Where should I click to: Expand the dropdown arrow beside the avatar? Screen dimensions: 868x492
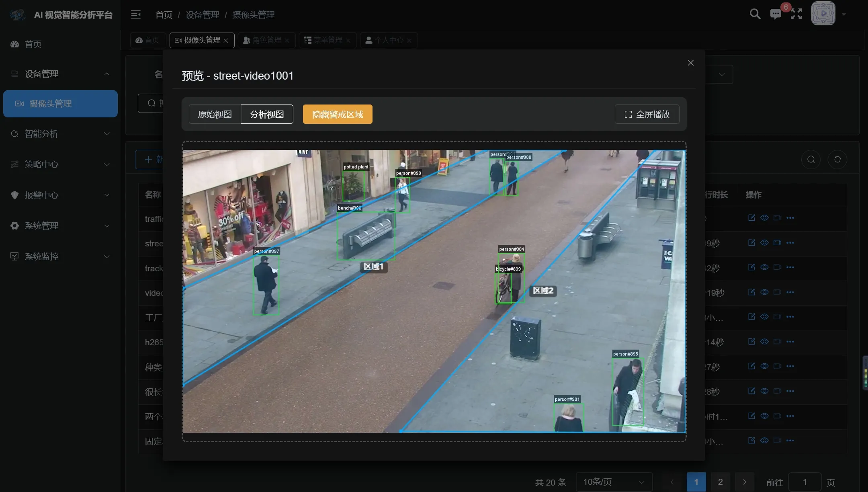coord(844,14)
